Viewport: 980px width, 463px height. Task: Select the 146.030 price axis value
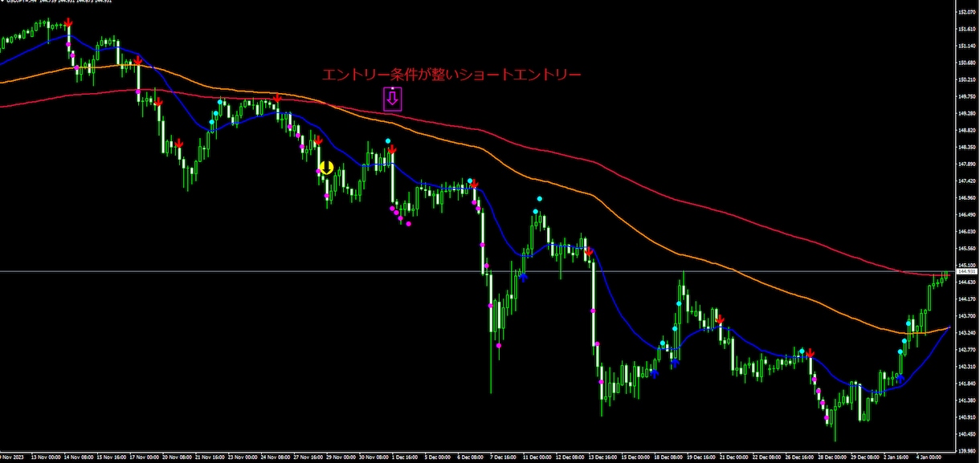(967, 232)
